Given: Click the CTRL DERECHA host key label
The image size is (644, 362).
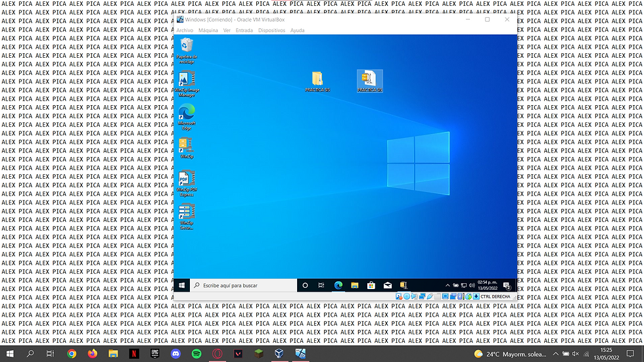Looking at the screenshot, I should [x=495, y=296].
